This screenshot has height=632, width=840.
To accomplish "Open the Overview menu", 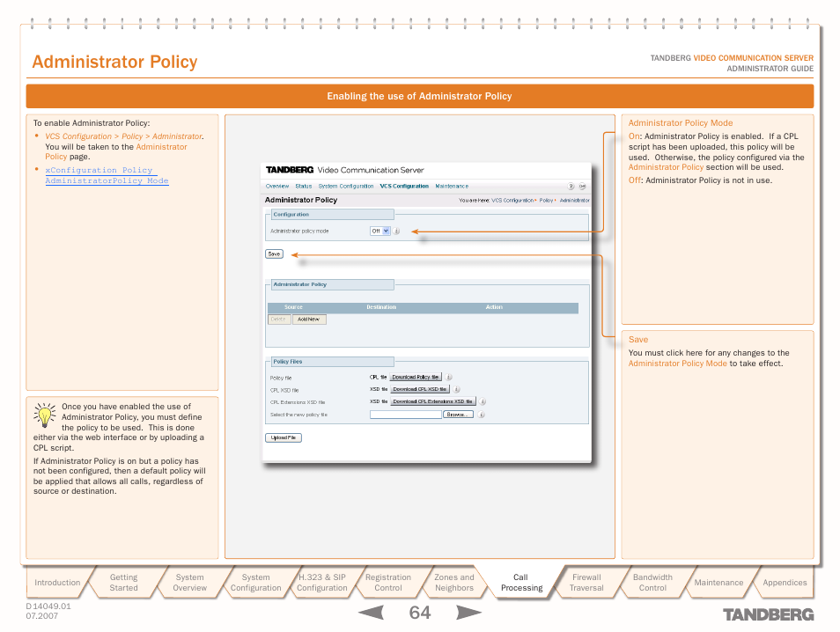I will 277,187.
